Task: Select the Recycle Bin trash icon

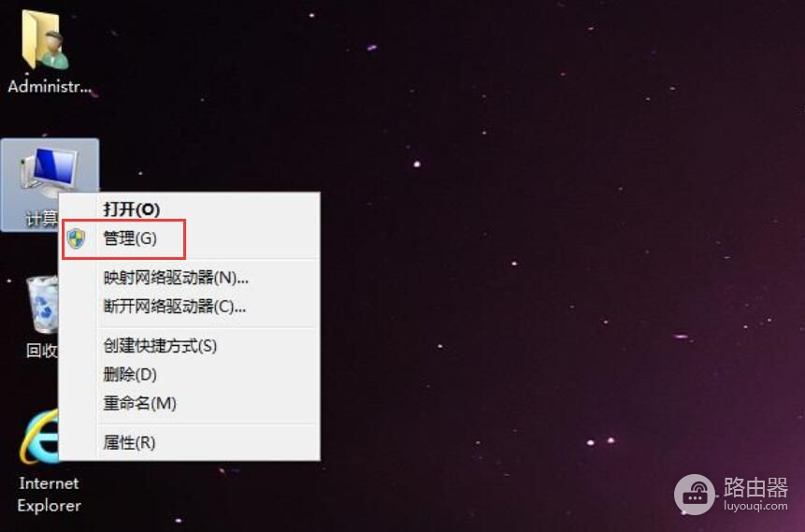Action: [x=42, y=305]
